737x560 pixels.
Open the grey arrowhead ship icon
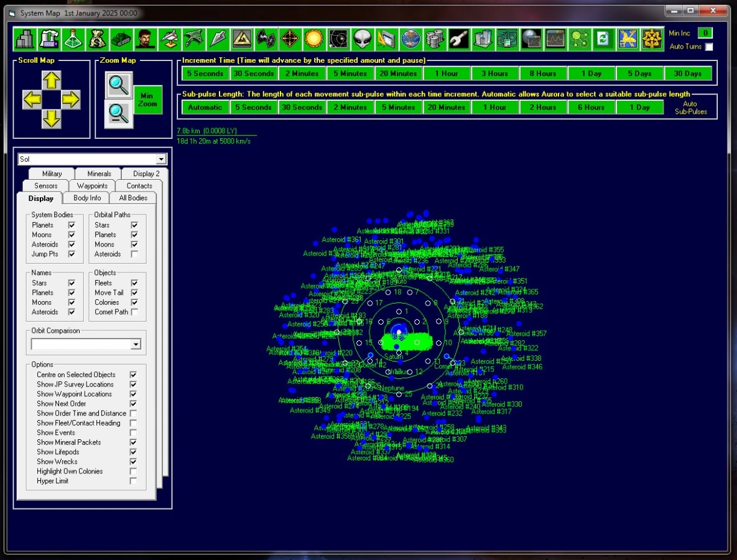click(x=218, y=39)
